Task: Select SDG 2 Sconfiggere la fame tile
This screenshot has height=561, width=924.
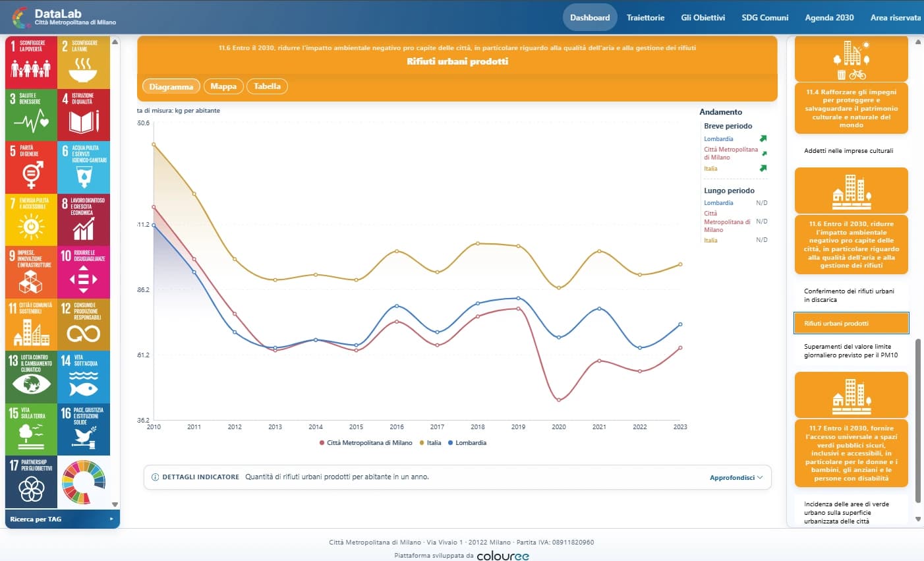Action: [84, 62]
